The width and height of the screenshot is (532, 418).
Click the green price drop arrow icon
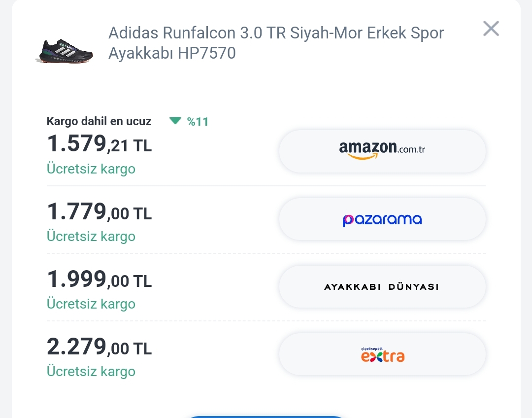[x=175, y=121]
